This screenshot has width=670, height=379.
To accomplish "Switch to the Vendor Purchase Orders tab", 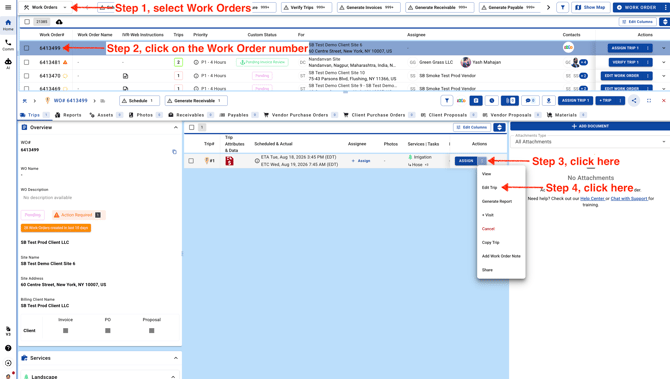I will pos(300,115).
